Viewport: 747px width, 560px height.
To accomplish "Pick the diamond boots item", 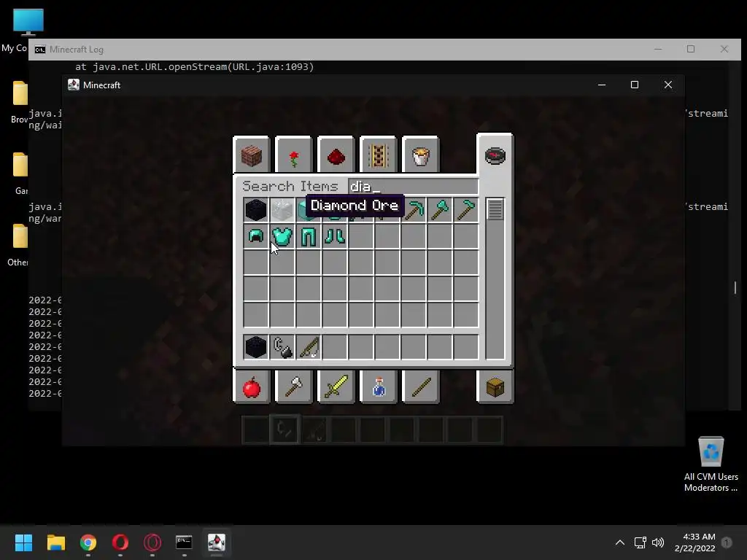I will coord(334,236).
